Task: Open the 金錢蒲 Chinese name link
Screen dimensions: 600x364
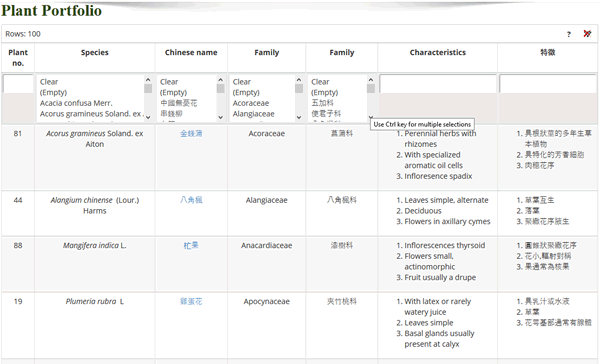Action: tap(191, 134)
